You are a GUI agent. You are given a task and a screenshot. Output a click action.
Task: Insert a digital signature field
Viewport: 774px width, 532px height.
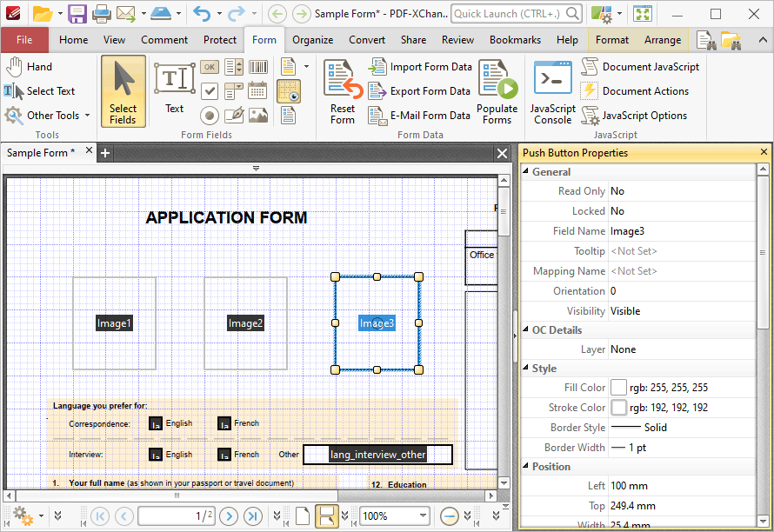pyautogui.click(x=233, y=116)
